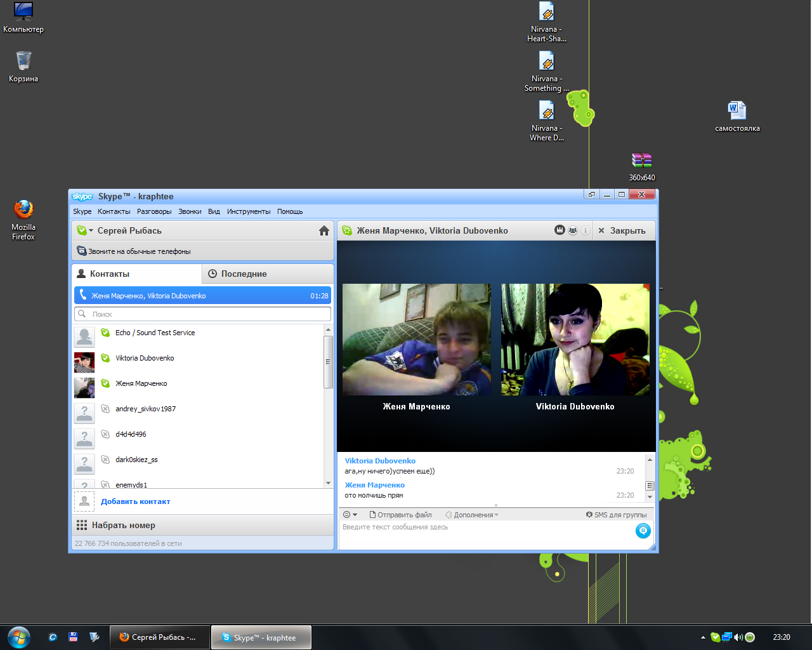Click Женя Марченко's avatar thumbnail in contacts
This screenshot has width=812, height=650.
pos(84,388)
